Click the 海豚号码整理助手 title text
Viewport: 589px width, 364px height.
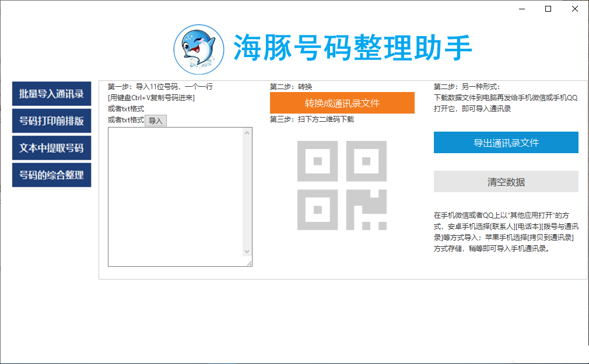pyautogui.click(x=352, y=48)
